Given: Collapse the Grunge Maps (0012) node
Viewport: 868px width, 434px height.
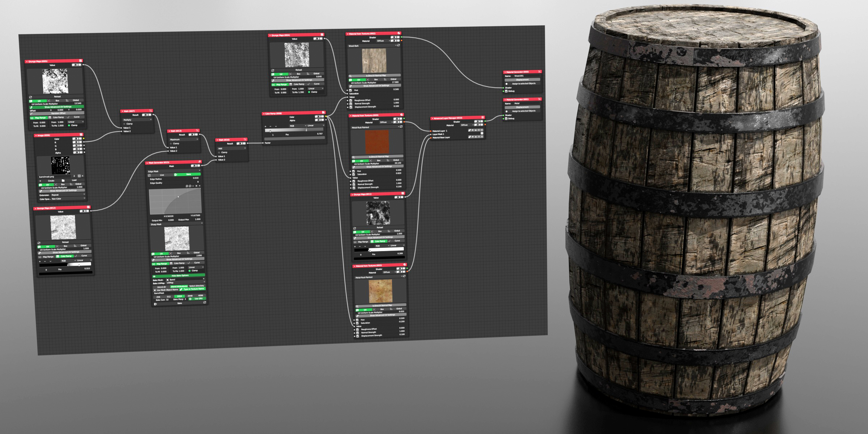Looking at the screenshot, I should 35,208.
